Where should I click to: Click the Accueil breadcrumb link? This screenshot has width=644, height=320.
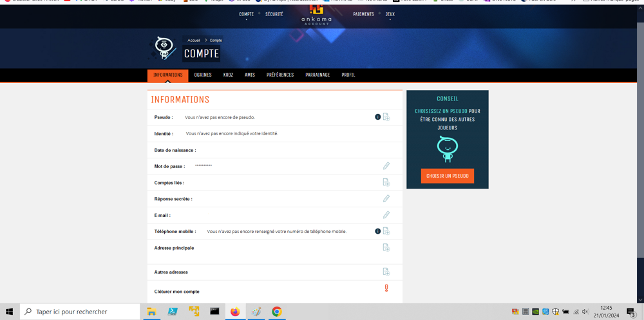tap(194, 41)
